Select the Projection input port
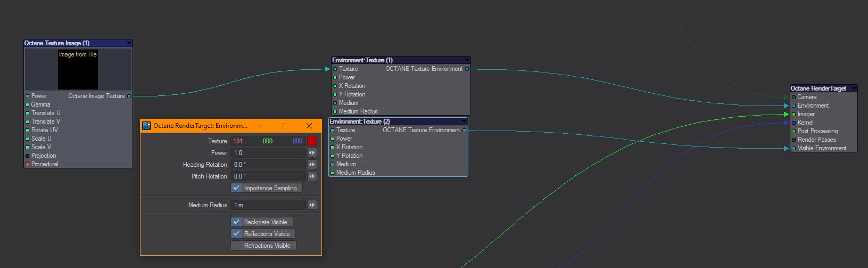 [x=28, y=156]
